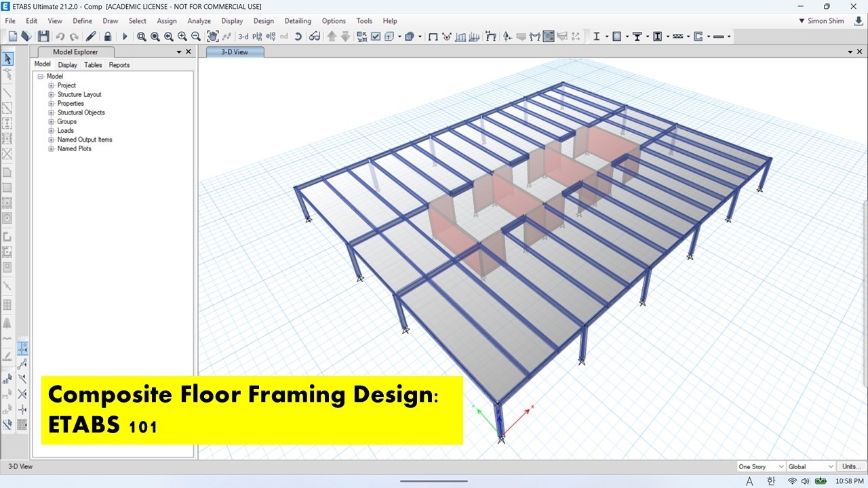Viewport: 868px width, 488px height.
Task: Click the I-section steel frame design icon
Action: pos(596,37)
